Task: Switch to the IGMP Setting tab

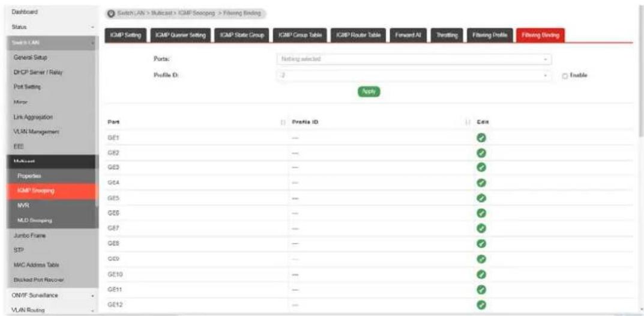Action: pos(125,36)
